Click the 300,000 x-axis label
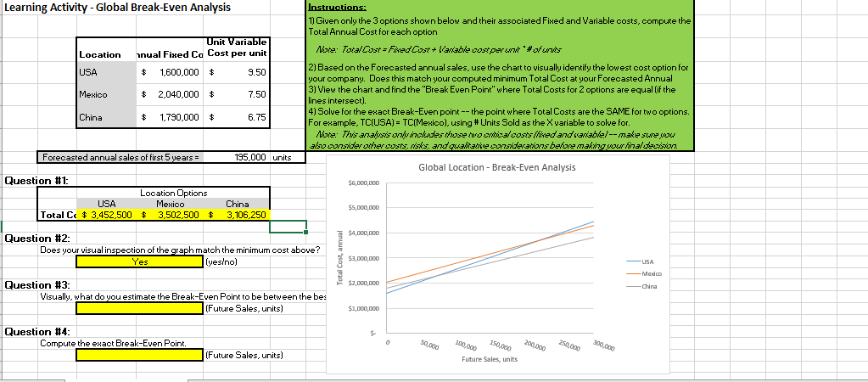The width and height of the screenshot is (868, 382). pyautogui.click(x=602, y=346)
